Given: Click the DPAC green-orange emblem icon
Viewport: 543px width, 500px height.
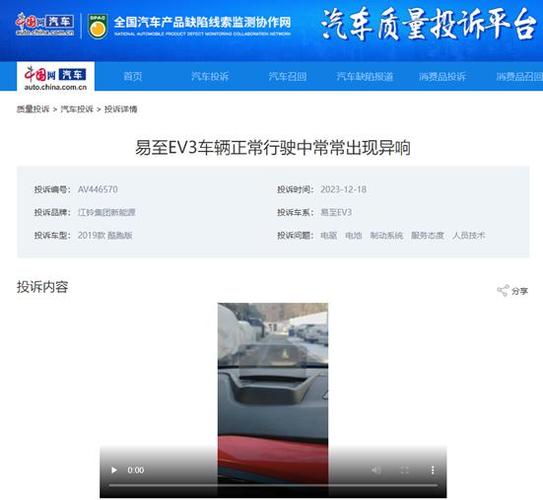Looking at the screenshot, I should point(97,26).
